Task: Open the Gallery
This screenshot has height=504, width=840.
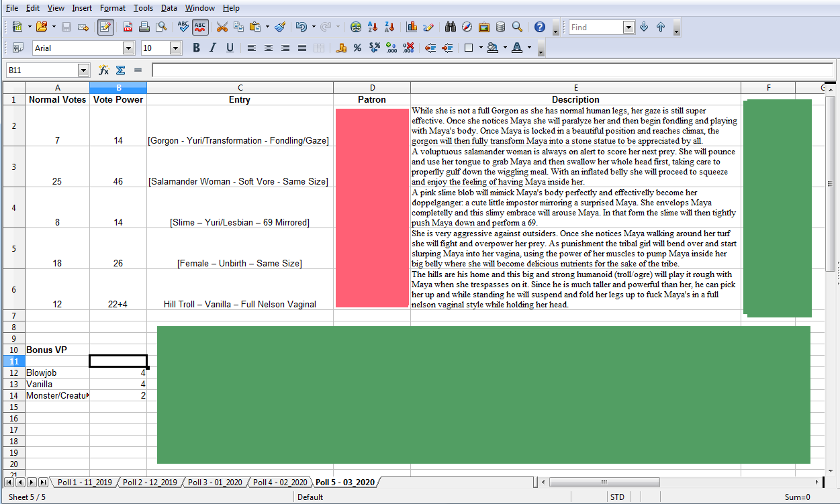Action: 484,28
